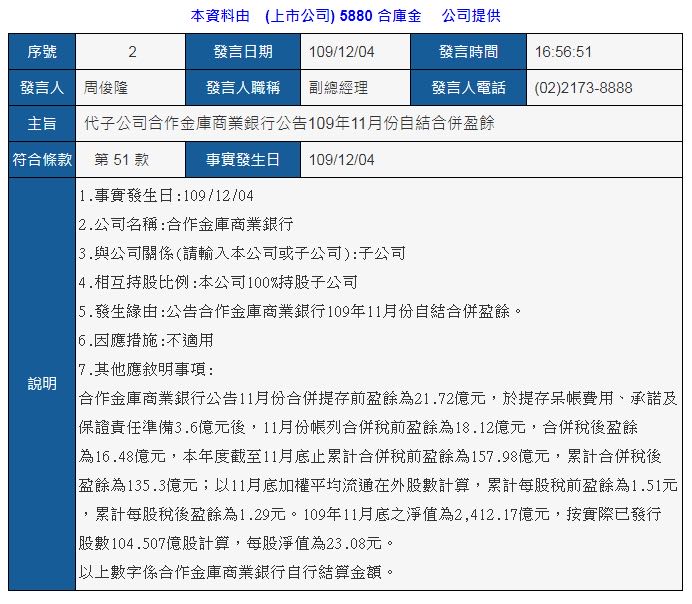This screenshot has height=604, width=692.
Task: Click the 發言人 header cell
Action: pos(42,87)
